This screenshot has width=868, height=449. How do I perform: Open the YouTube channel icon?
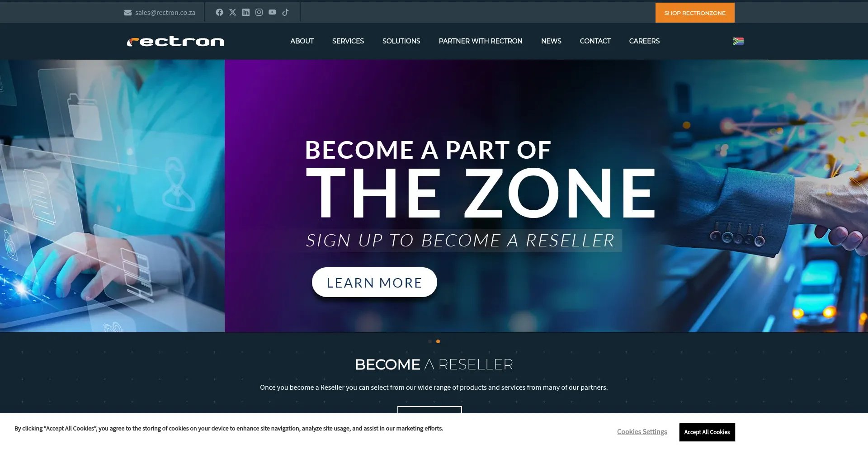click(x=272, y=12)
